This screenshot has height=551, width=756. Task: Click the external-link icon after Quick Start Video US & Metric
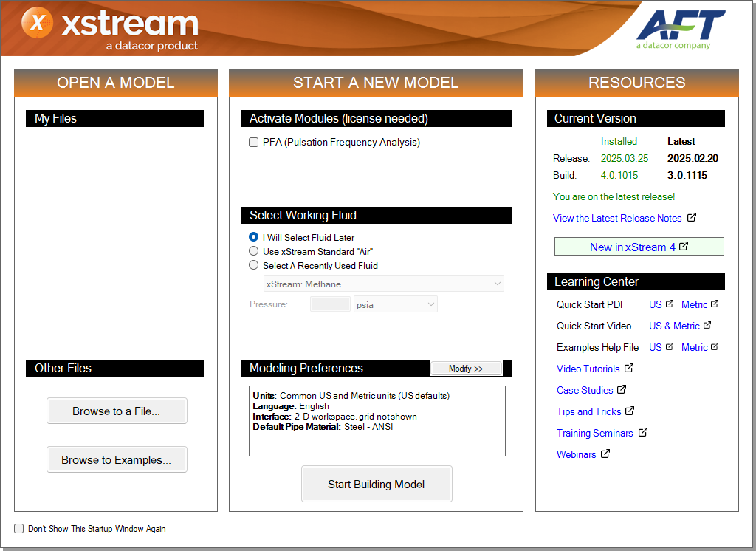707,325
